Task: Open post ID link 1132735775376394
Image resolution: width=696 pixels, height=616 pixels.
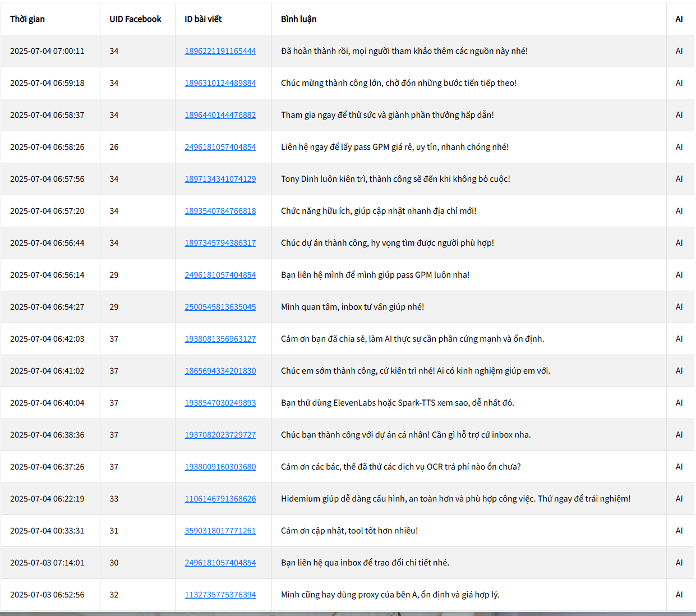Action: pos(220,595)
